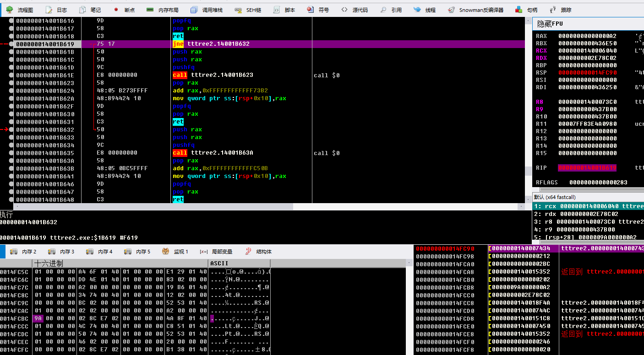Toggle breakpoint bullet at 000000014001B61E
Viewport: 644px width, 355px height.
tap(11, 75)
